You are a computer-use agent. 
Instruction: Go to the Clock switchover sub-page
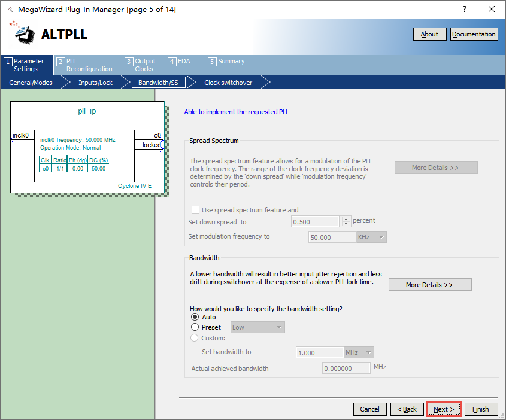(x=228, y=83)
